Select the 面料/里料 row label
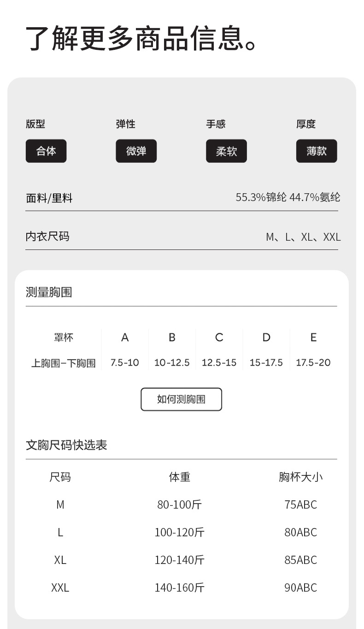Image resolution: width=364 pixels, height=629 pixels. [x=49, y=198]
